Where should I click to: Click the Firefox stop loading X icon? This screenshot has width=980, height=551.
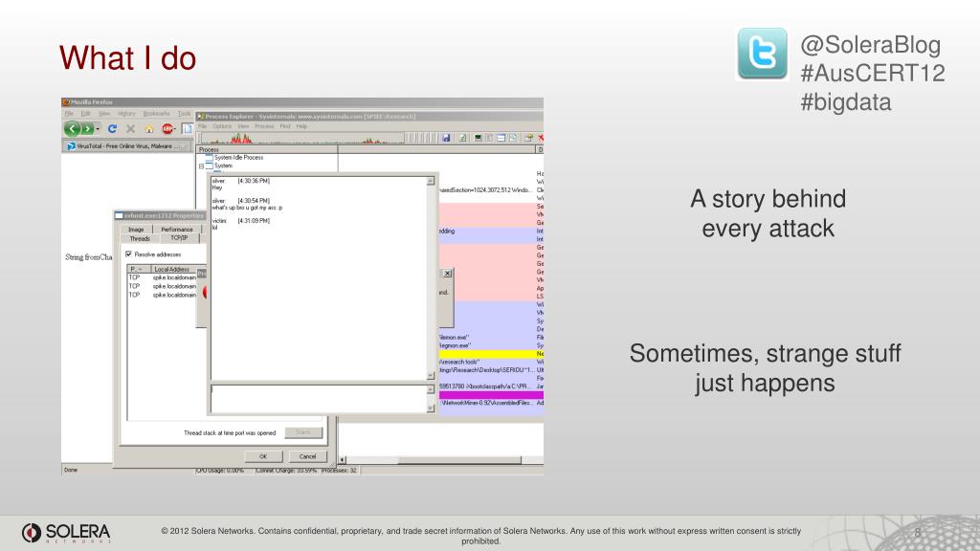click(130, 129)
